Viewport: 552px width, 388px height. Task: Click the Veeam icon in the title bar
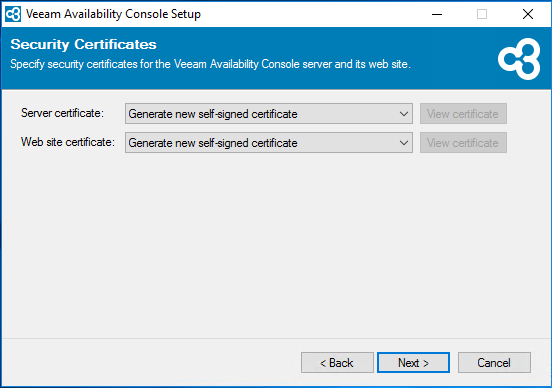pyautogui.click(x=13, y=14)
